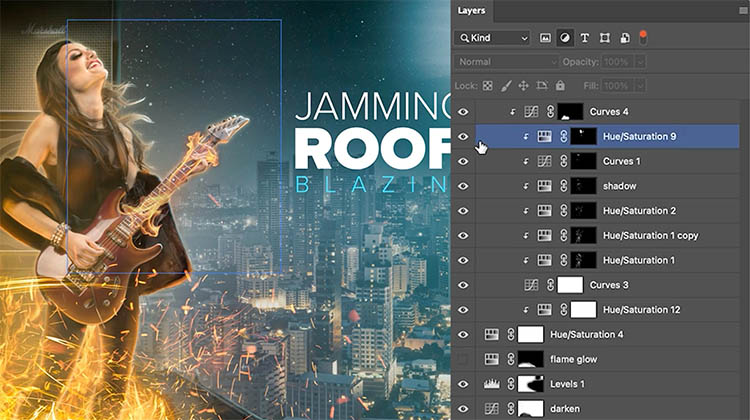The width and height of the screenshot is (750, 420).
Task: Toggle mask link on Curves 4
Action: coord(550,112)
